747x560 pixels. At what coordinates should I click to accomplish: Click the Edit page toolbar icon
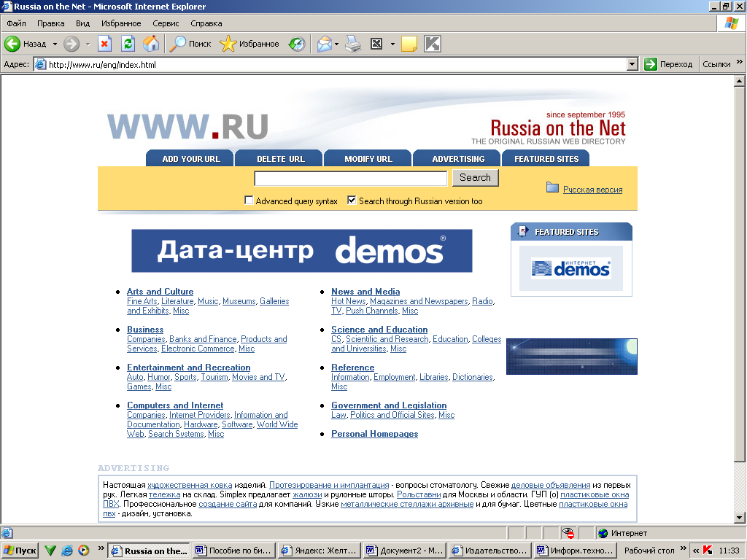click(376, 44)
